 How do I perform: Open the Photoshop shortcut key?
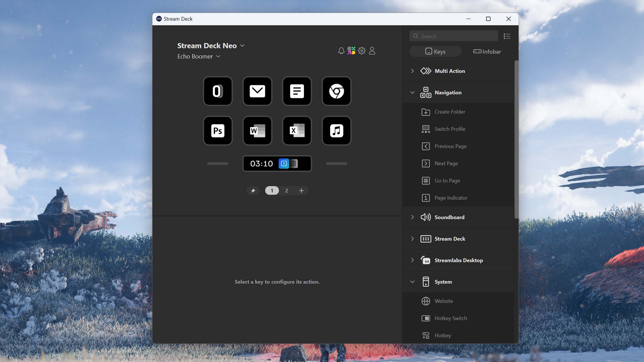pyautogui.click(x=218, y=130)
